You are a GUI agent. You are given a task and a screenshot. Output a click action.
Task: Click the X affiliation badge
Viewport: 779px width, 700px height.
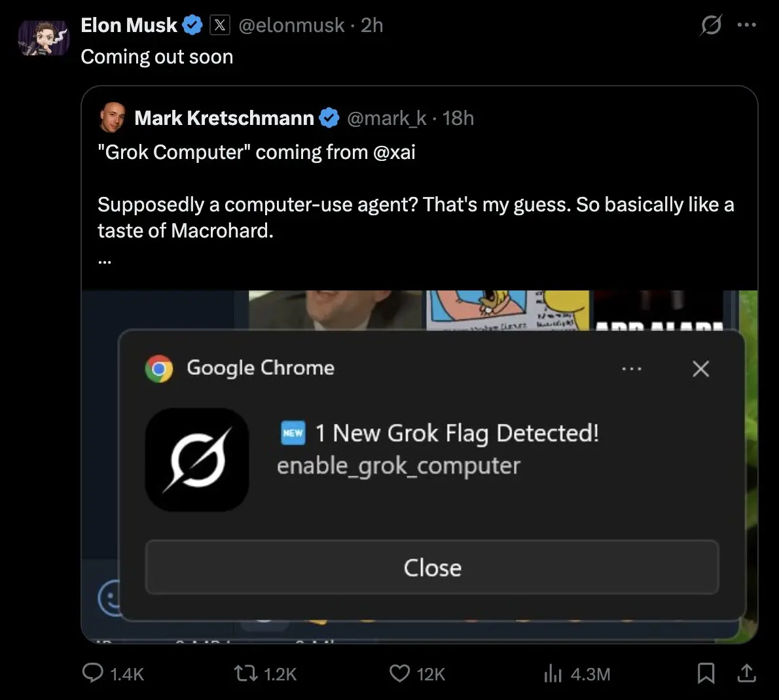220,26
